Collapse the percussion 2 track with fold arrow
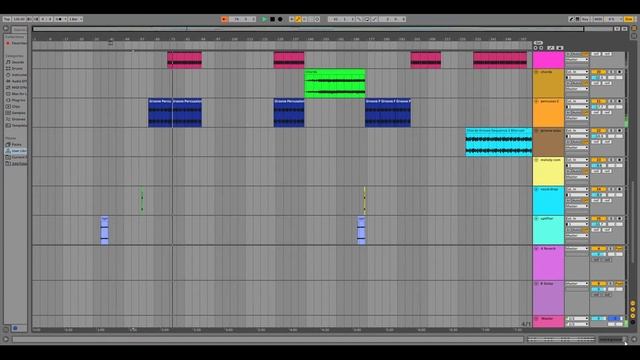 coord(536,102)
